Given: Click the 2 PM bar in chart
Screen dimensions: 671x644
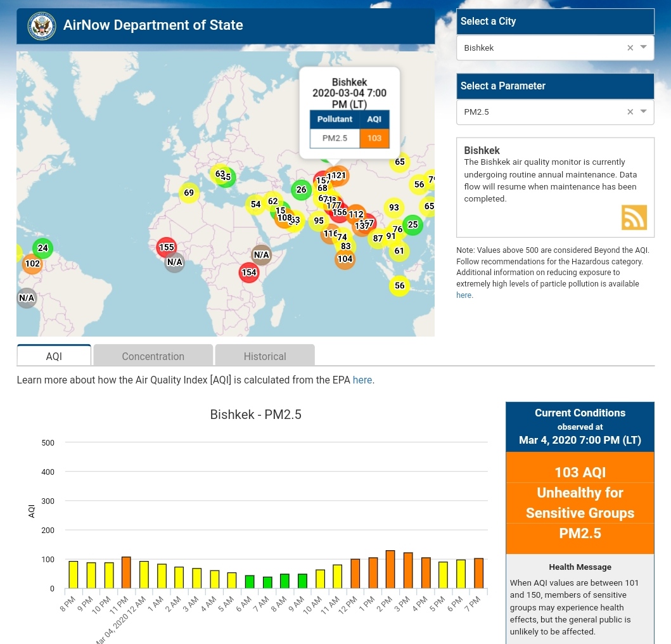Looking at the screenshot, I should [x=390, y=569].
